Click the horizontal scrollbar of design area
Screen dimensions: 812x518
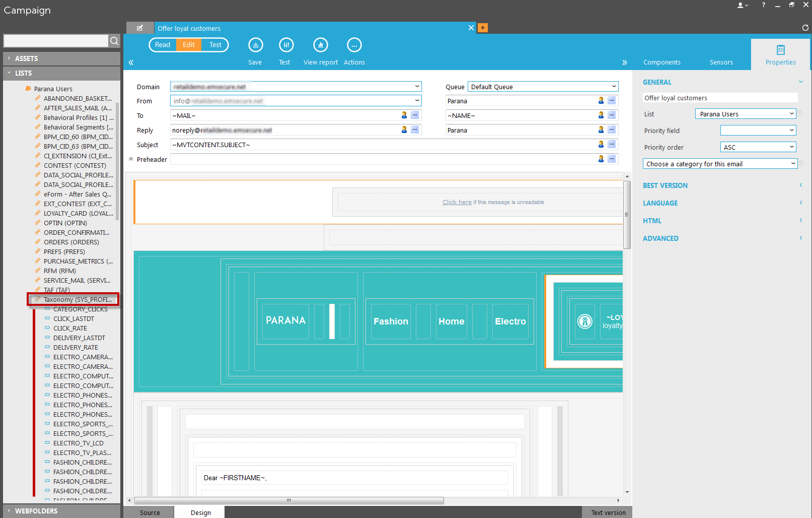tap(289, 500)
